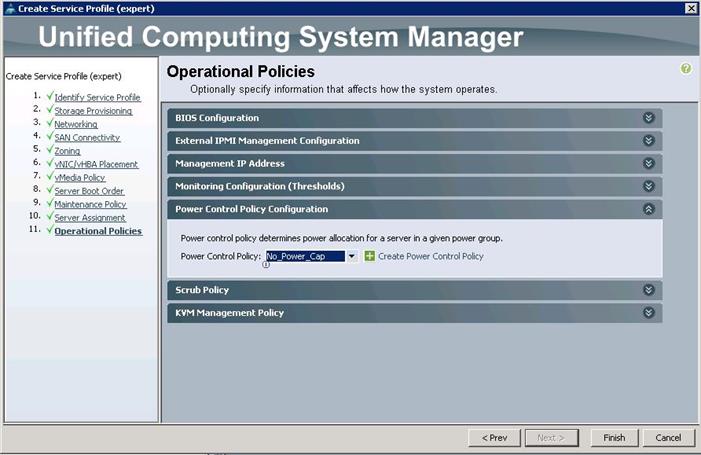The image size is (701, 455).
Task: Click the green help question mark icon
Action: pos(685,68)
